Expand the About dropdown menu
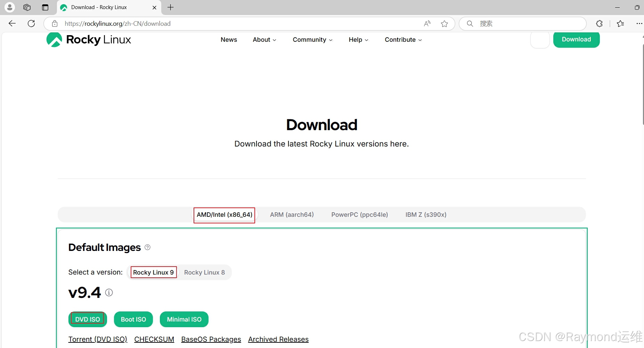 point(264,40)
